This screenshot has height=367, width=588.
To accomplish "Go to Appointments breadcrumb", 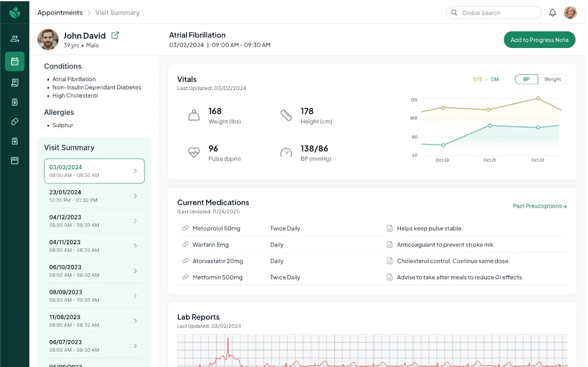I will (60, 12).
